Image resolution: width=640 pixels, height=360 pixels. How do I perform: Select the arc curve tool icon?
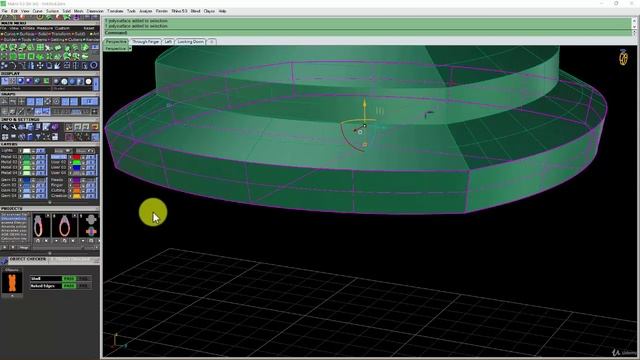point(13,66)
